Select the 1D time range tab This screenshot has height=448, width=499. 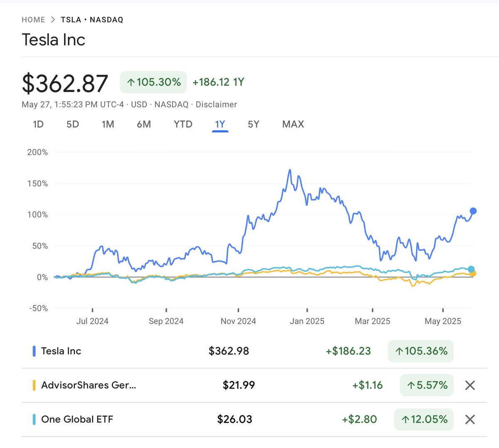pyautogui.click(x=38, y=124)
